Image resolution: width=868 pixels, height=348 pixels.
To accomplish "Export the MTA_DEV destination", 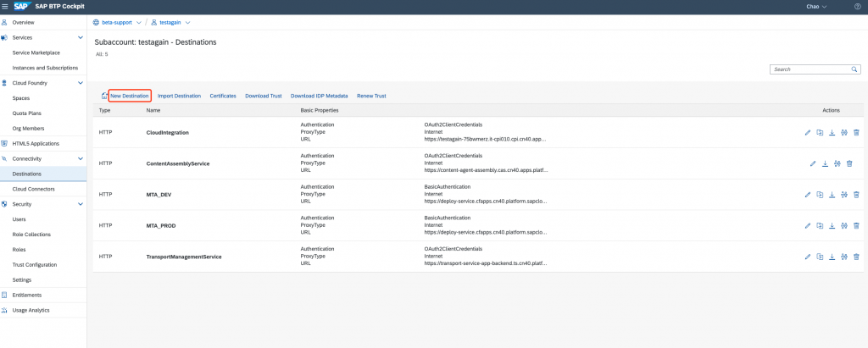I will tap(832, 194).
